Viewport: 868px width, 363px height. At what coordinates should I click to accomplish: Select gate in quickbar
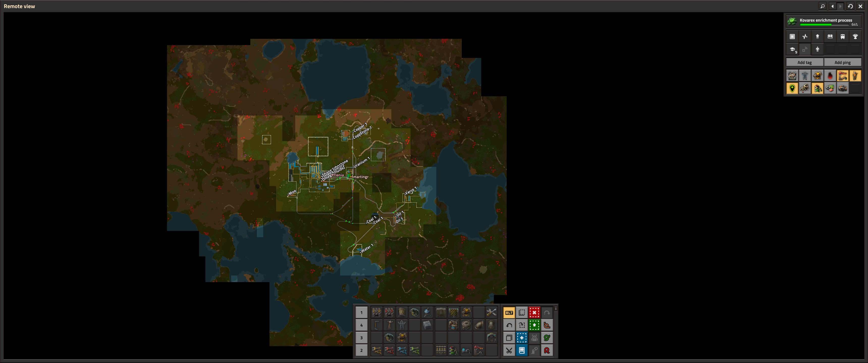[x=453, y=313]
